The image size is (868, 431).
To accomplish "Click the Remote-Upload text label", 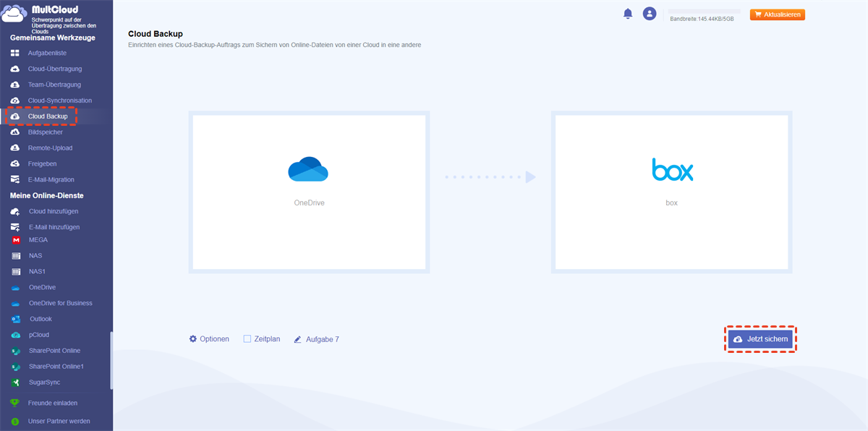I will coord(51,148).
